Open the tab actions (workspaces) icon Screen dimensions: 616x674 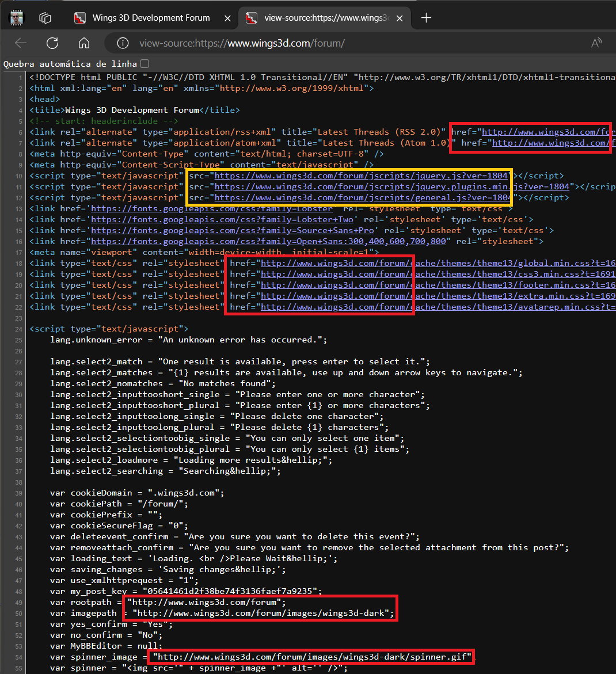click(x=45, y=18)
